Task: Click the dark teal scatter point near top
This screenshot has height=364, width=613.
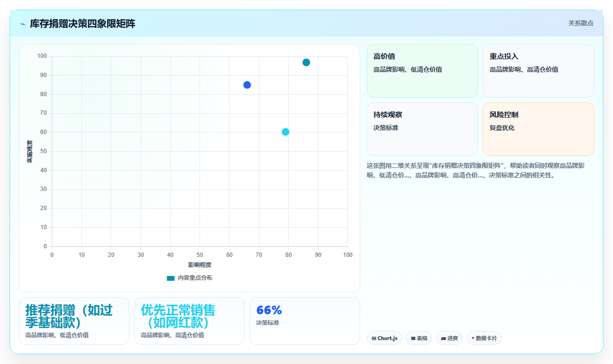Action: (x=306, y=62)
